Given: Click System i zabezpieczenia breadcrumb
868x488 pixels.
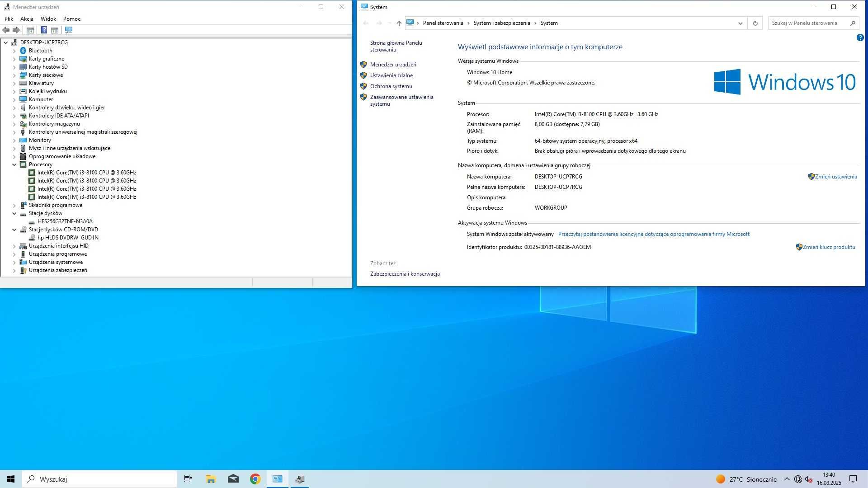Looking at the screenshot, I should tap(502, 23).
